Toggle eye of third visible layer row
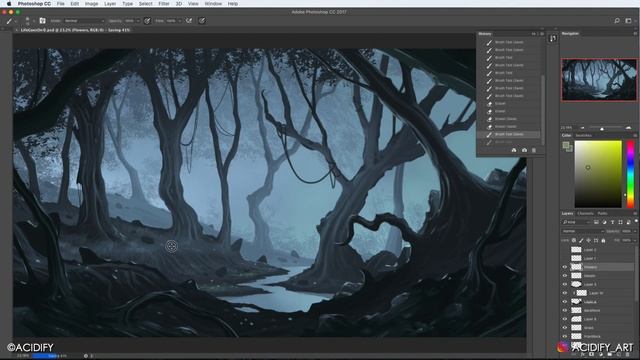 coord(565,284)
